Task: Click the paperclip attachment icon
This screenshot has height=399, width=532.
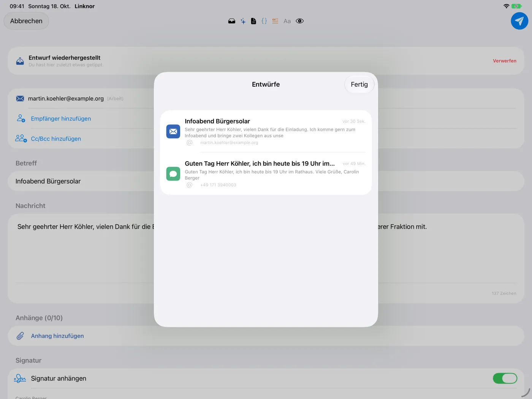Action: 20,336
